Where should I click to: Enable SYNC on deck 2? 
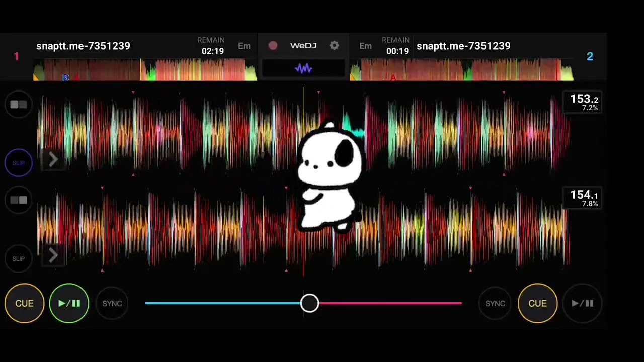(495, 303)
